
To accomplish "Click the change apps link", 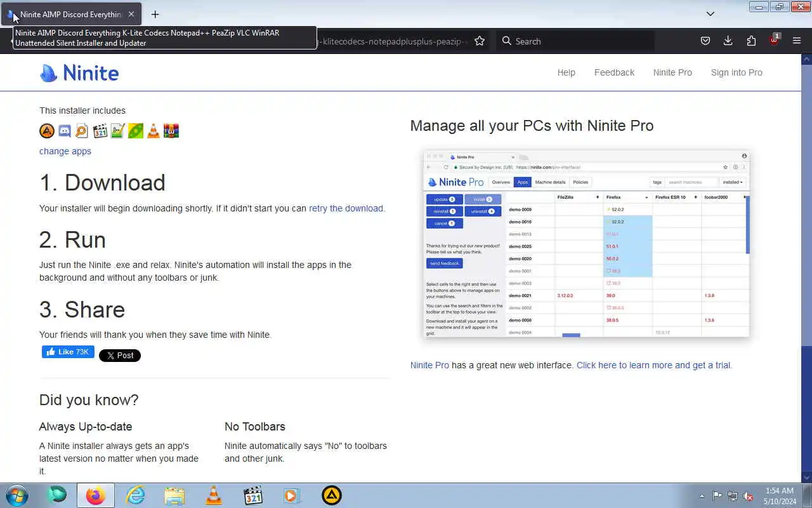I will 65,151.
